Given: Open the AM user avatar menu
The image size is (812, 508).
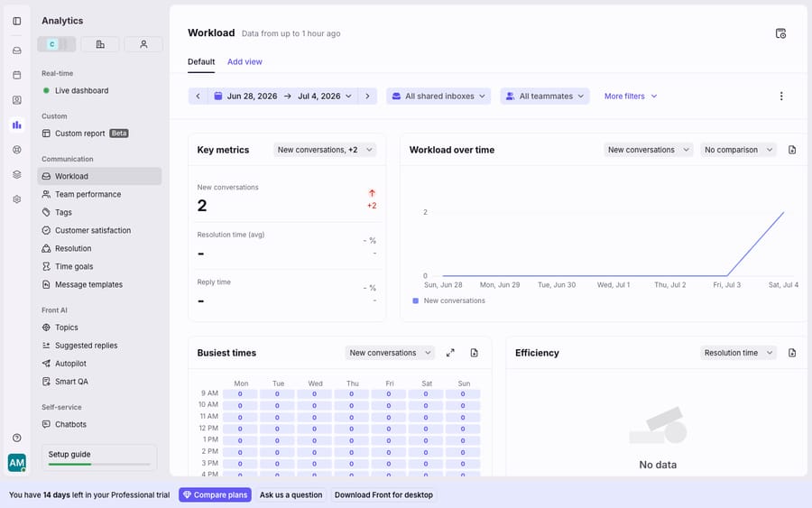Looking at the screenshot, I should pyautogui.click(x=16, y=462).
